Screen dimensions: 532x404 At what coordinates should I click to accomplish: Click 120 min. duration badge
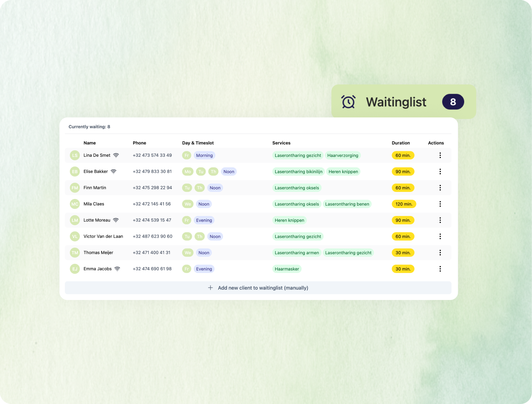coord(404,204)
